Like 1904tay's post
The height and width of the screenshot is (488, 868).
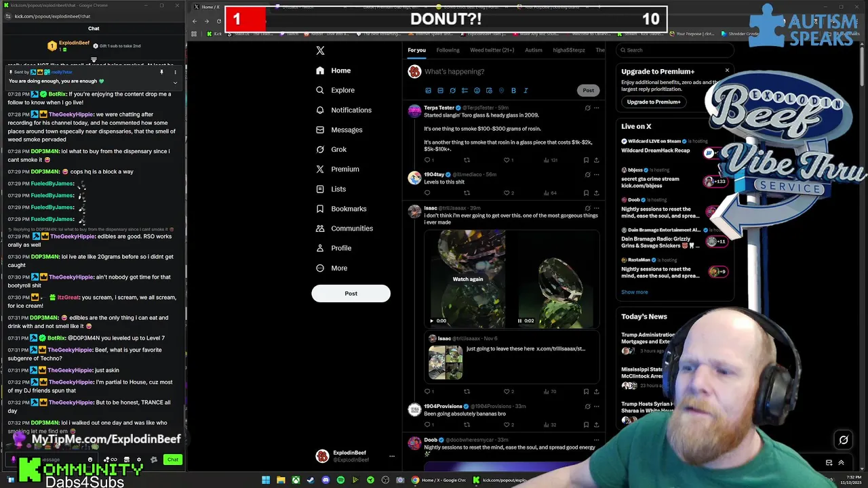(x=507, y=192)
